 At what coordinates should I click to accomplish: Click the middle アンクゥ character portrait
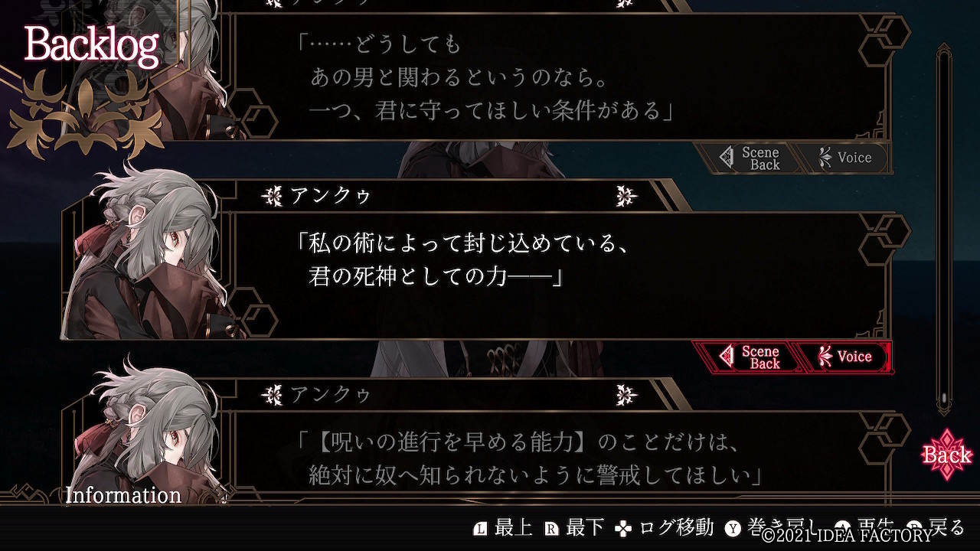tap(145, 253)
